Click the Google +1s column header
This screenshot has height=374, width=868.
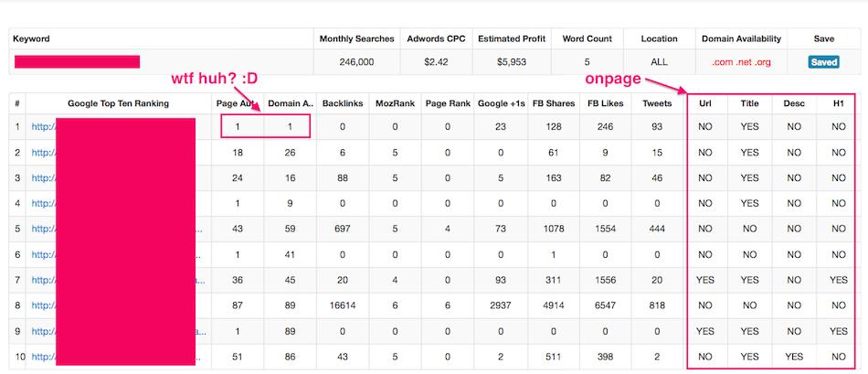[503, 103]
